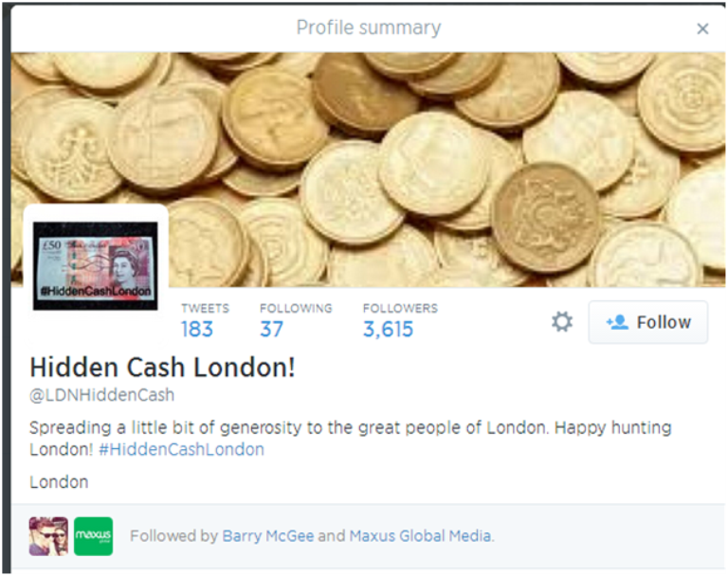Click the Follow button

pos(648,322)
